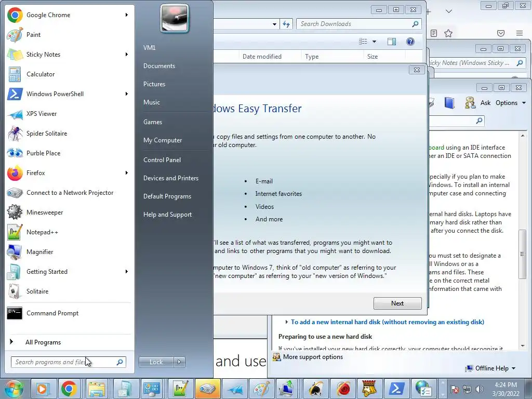This screenshot has width=532, height=399.
Task: Open the Options dropdown in Help window
Action: [x=511, y=103]
